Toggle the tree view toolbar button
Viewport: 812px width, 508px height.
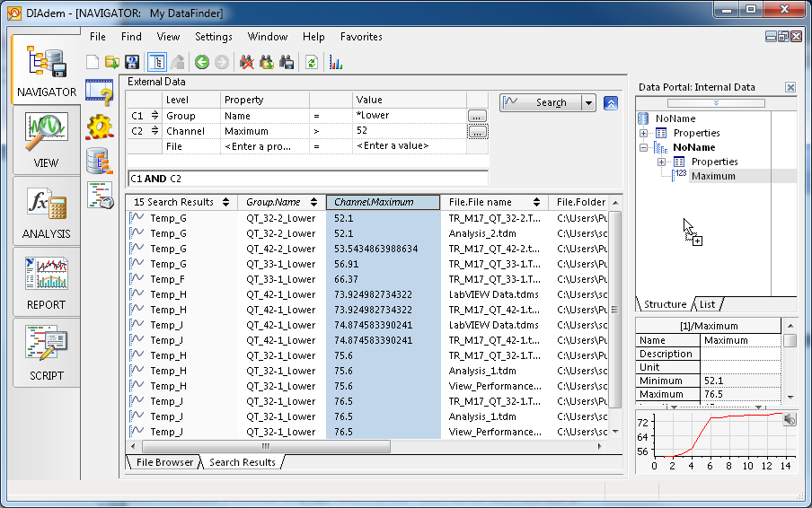[x=156, y=62]
